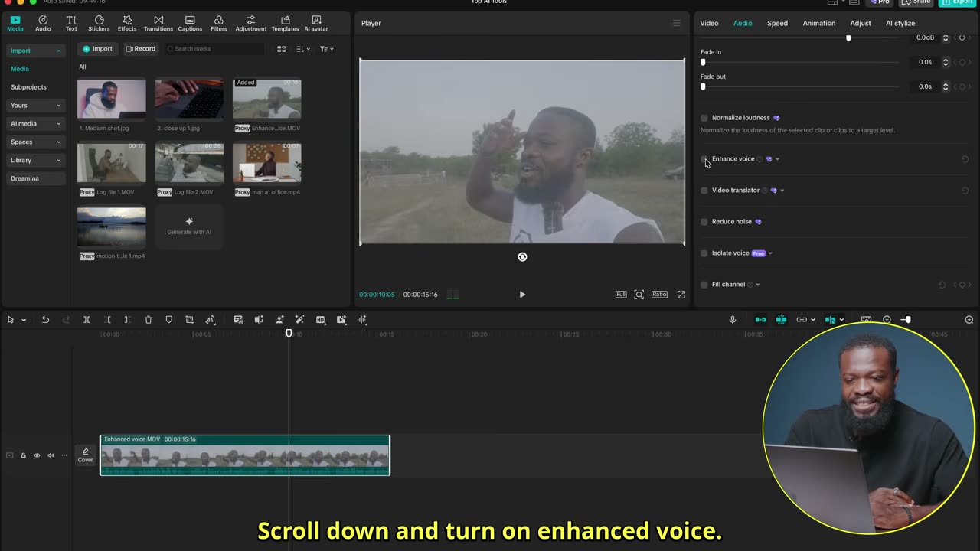
Task: Open the Templates panel
Action: (x=285, y=23)
